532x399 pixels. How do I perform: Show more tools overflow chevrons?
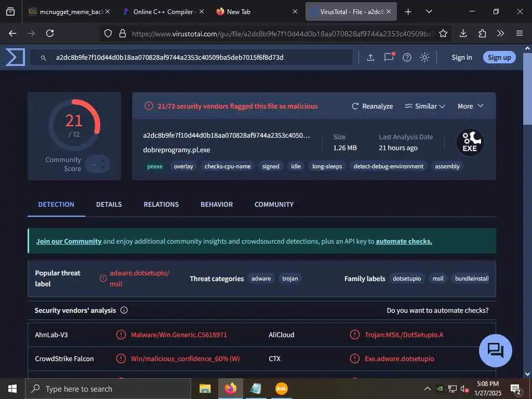[x=500, y=33]
